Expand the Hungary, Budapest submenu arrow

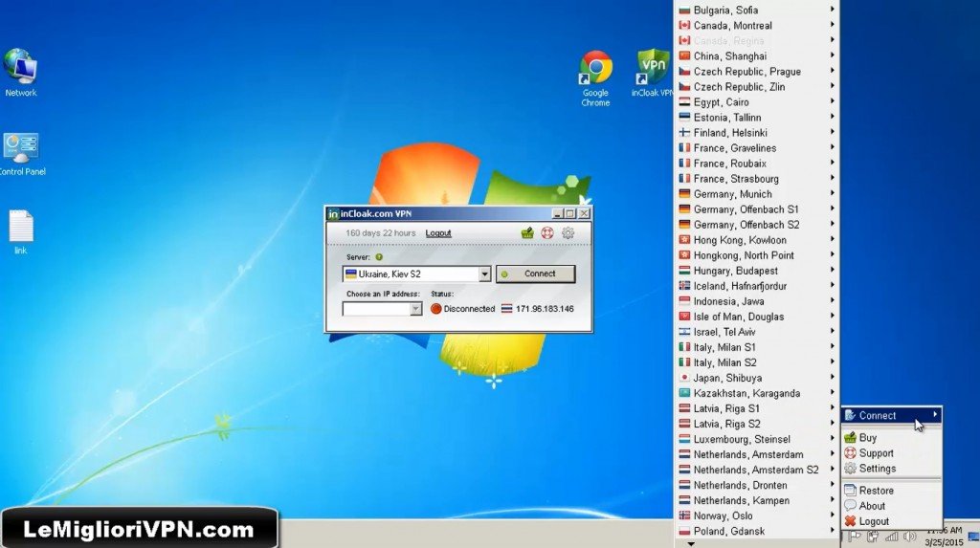[x=832, y=271]
